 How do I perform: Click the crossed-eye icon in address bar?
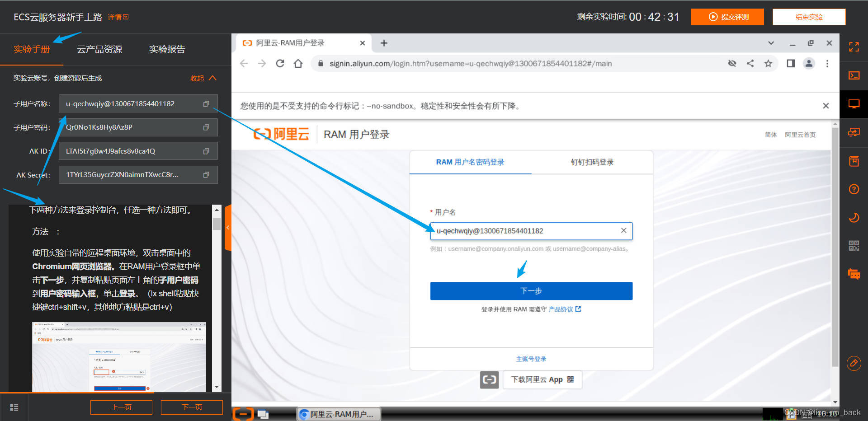pos(732,64)
